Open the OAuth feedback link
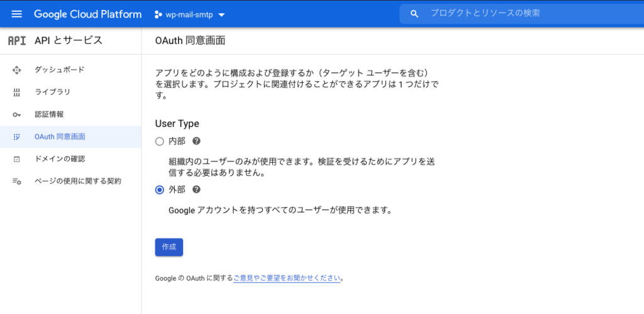This screenshot has width=644, height=314. [x=287, y=278]
